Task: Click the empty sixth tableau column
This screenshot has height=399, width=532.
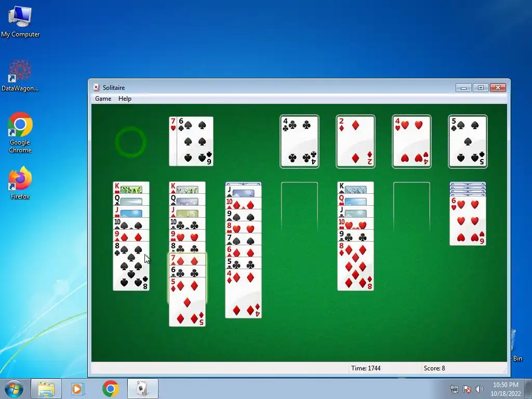Action: pyautogui.click(x=411, y=207)
